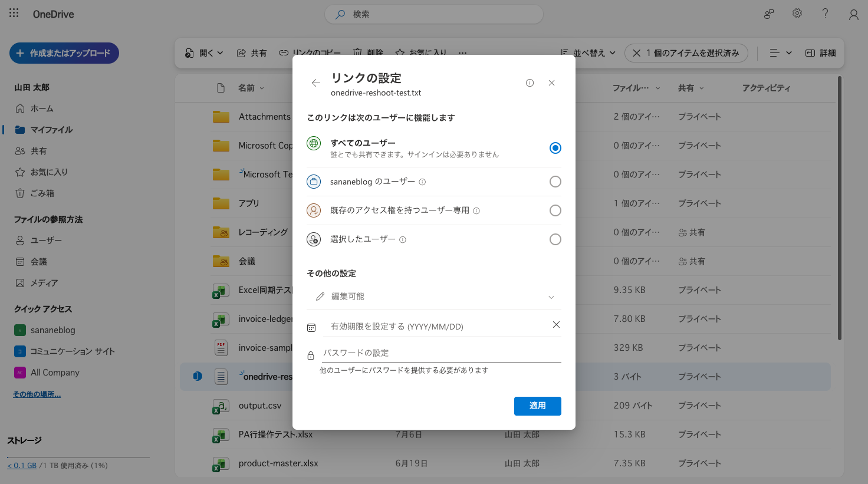Click the 適用 button
The height and width of the screenshot is (484, 868).
pos(537,406)
